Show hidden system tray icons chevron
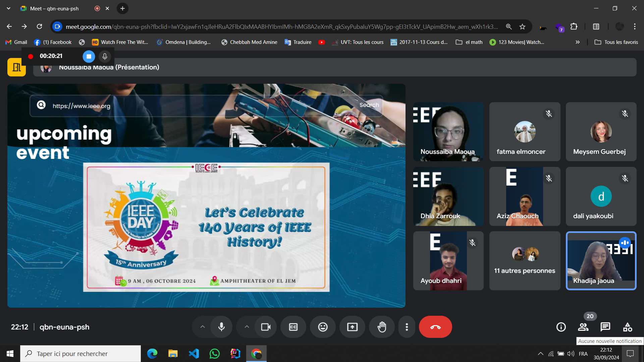Image resolution: width=644 pixels, height=362 pixels. pos(541,354)
